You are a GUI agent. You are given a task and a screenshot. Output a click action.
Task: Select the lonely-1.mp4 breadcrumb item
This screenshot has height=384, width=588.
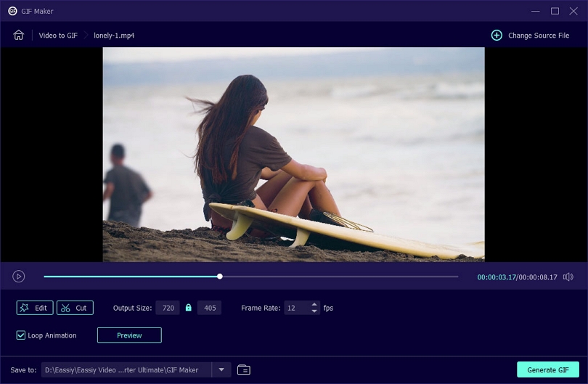click(114, 36)
